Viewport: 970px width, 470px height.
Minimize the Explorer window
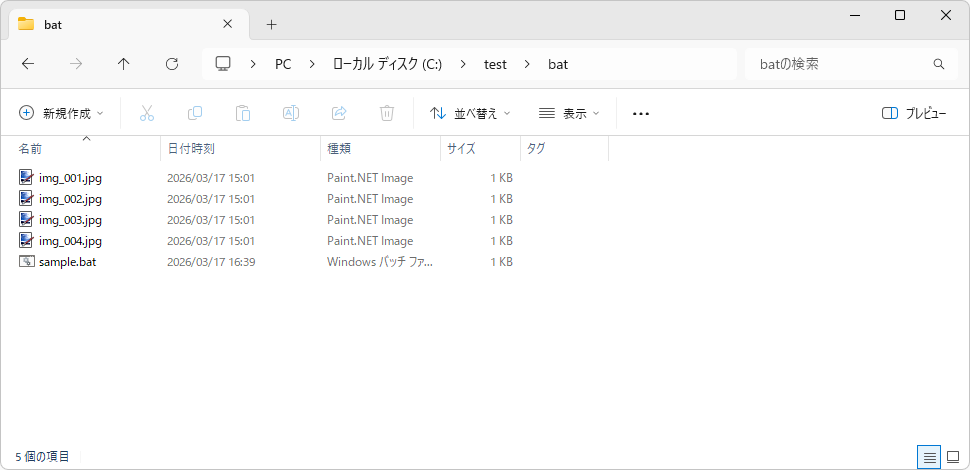point(854,15)
